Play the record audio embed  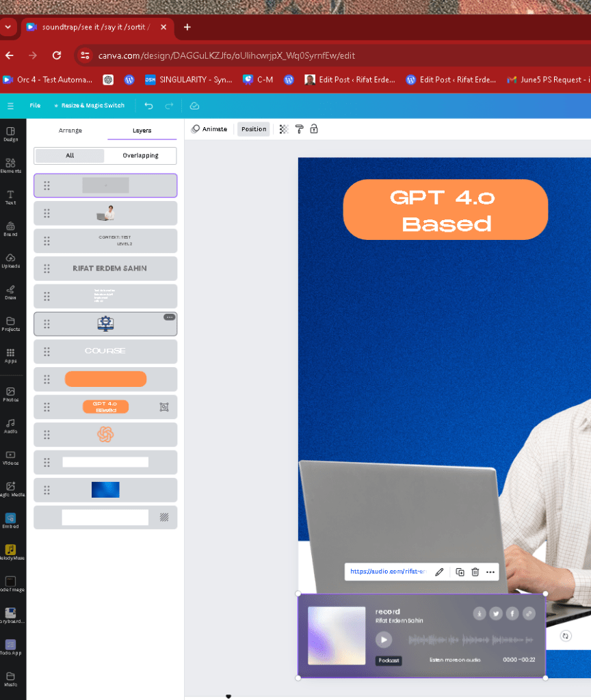pyautogui.click(x=384, y=639)
